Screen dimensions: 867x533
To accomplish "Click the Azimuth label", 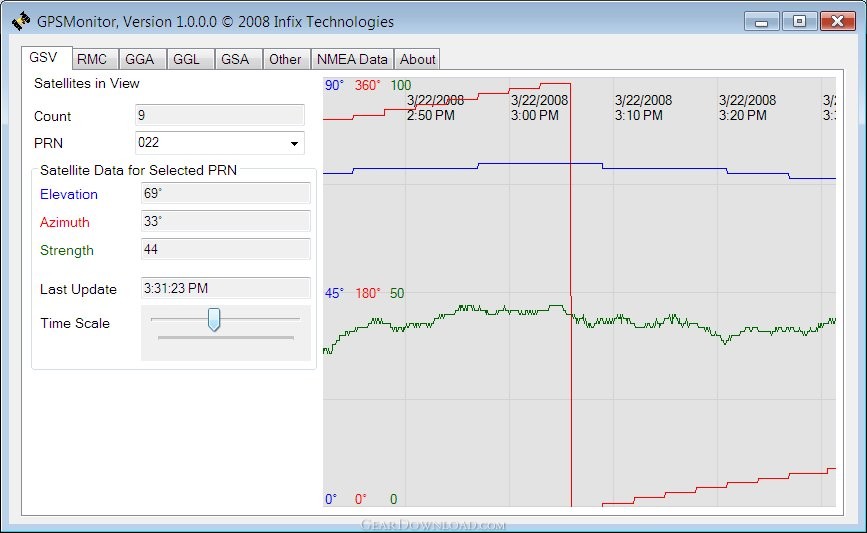I will [x=65, y=222].
